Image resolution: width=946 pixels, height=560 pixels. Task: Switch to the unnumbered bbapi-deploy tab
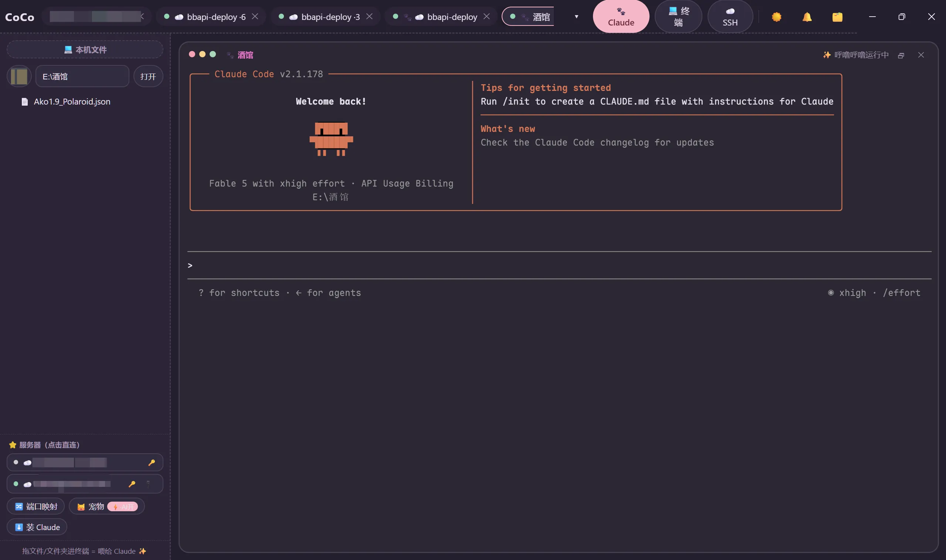click(x=441, y=17)
